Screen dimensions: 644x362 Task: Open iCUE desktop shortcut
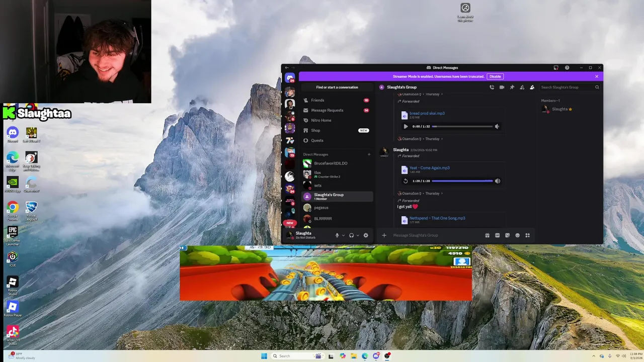[x=13, y=259]
